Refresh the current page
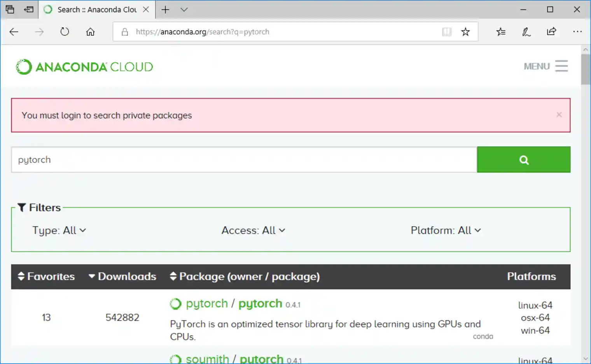 click(x=65, y=31)
